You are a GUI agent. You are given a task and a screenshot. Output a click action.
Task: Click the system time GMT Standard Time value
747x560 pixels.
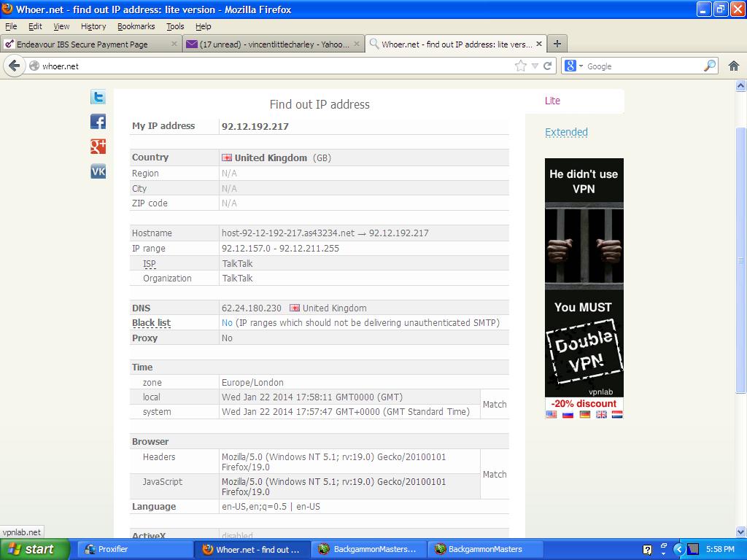[345, 412]
